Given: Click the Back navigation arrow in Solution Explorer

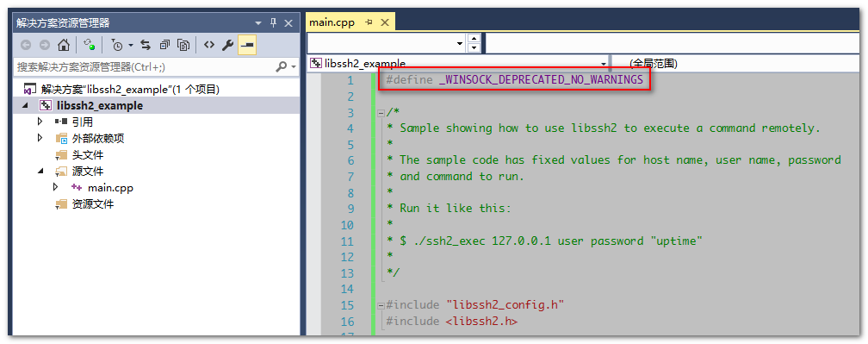Looking at the screenshot, I should click(x=26, y=45).
